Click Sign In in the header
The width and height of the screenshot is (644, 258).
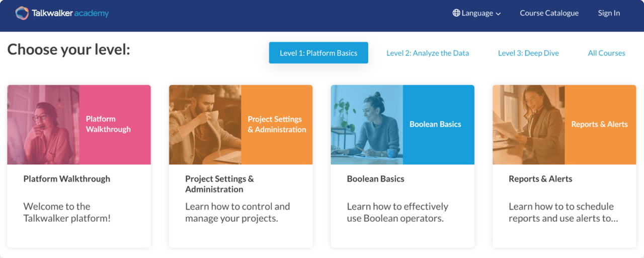coord(609,13)
